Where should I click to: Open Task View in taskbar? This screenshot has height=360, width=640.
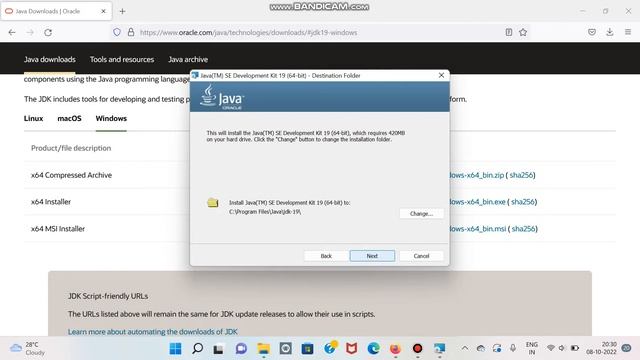pyautogui.click(x=218, y=349)
